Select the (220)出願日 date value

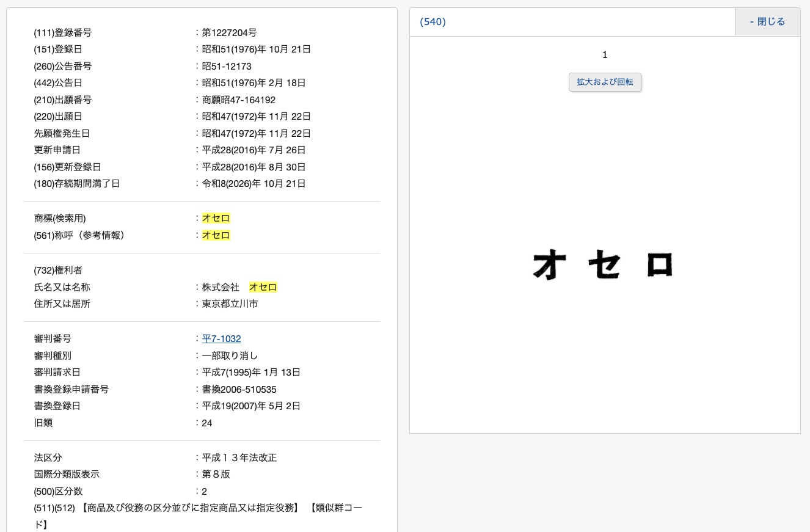257,116
